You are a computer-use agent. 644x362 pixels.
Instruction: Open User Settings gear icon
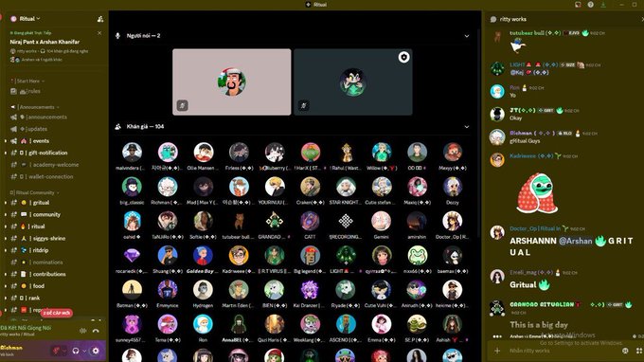point(96,351)
